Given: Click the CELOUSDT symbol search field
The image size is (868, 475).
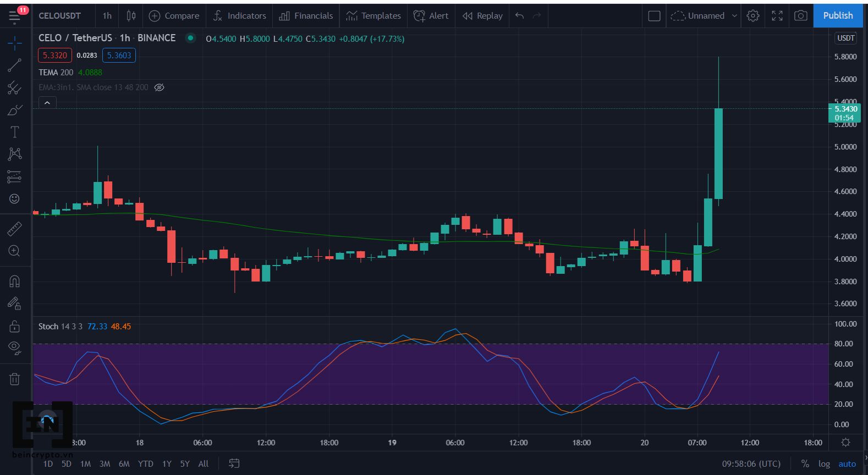Looking at the screenshot, I should [60, 16].
